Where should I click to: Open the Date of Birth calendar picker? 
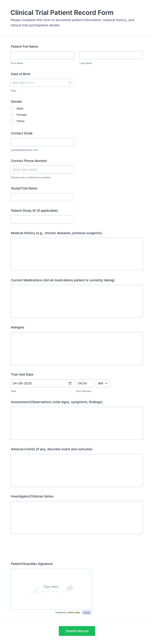70,83
